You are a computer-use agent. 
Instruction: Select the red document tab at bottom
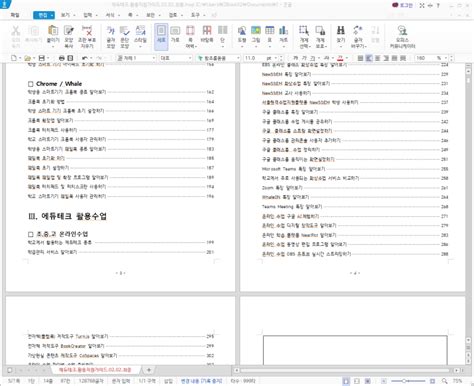(95, 370)
